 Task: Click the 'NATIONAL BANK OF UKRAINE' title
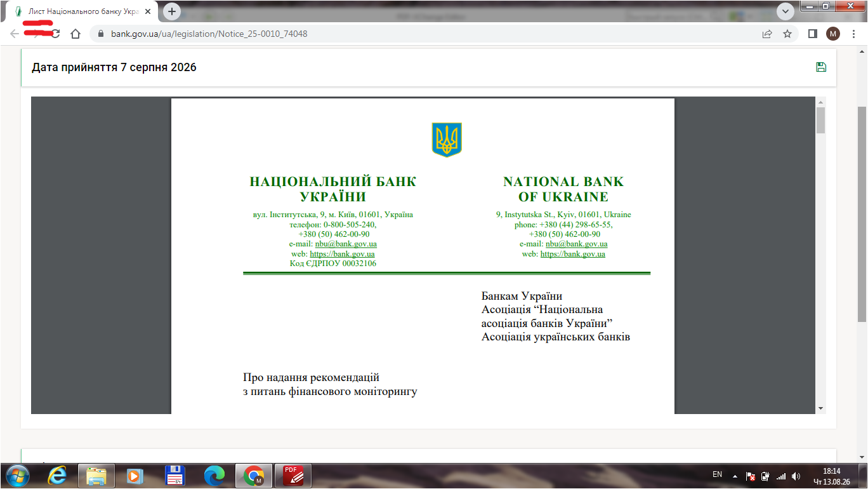(563, 189)
